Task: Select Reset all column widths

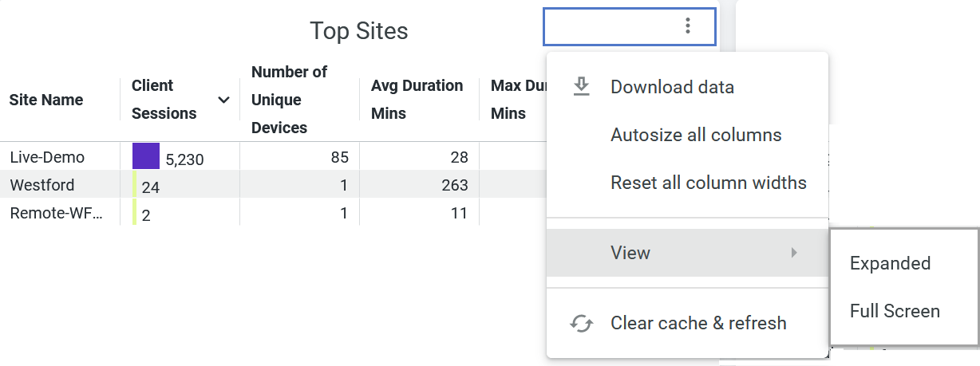Action: click(x=708, y=183)
